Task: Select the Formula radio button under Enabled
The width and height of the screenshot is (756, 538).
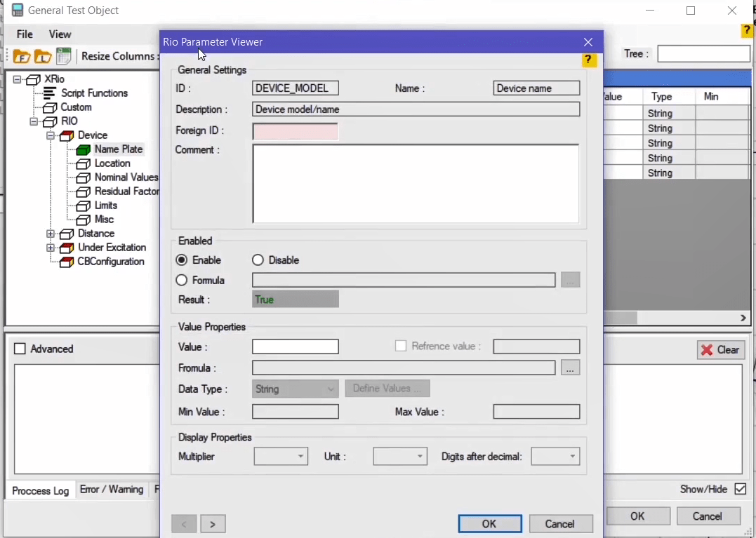Action: click(182, 281)
